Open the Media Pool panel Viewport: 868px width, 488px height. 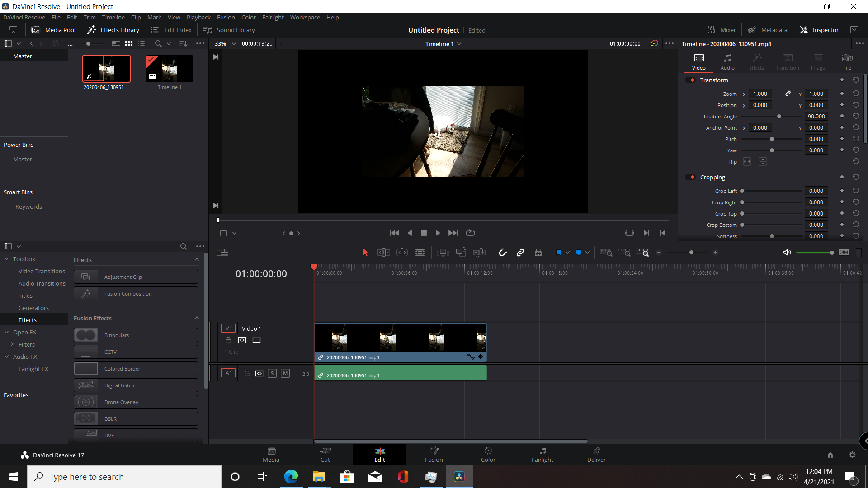(53, 30)
